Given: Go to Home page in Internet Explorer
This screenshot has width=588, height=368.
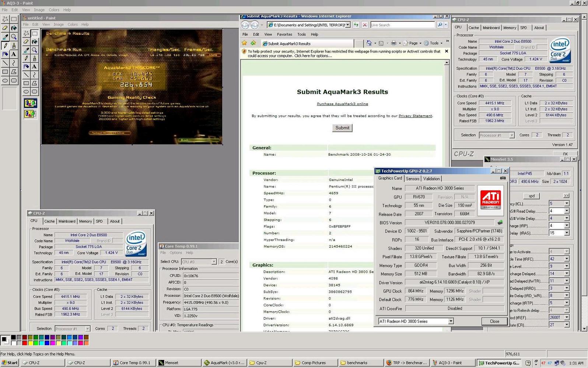Looking at the screenshot, I should tap(369, 43).
